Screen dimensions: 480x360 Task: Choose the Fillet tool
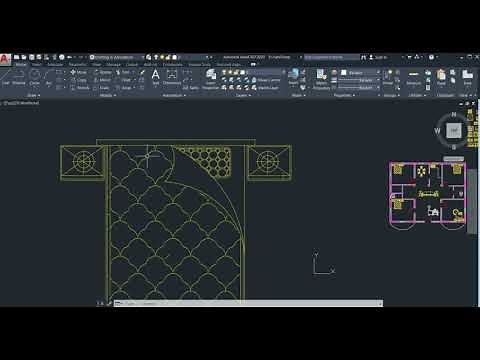pos(125,80)
